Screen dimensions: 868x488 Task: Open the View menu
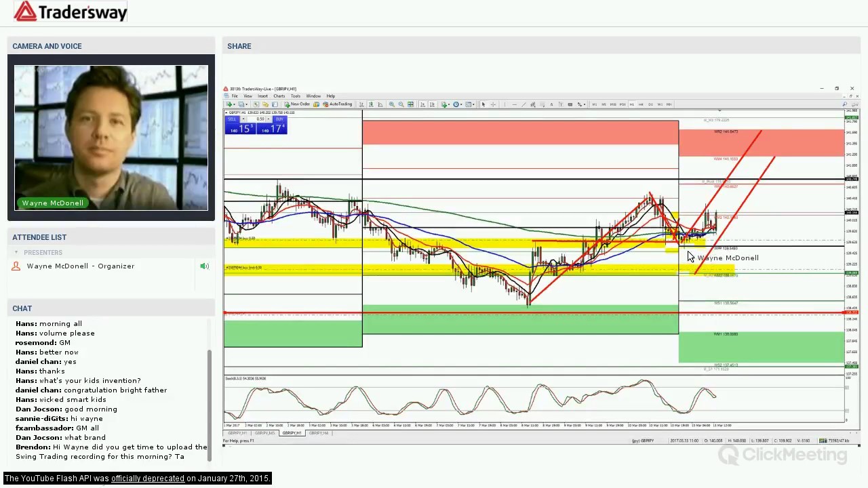point(248,96)
